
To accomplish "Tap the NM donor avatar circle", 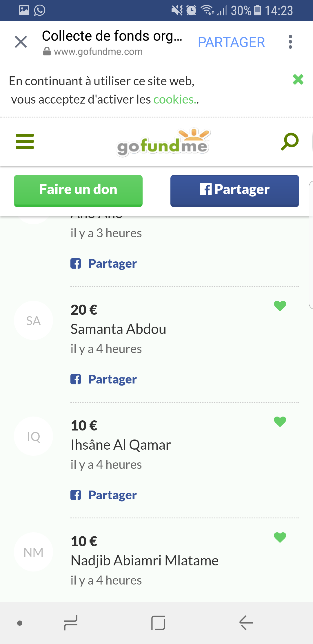I will (x=33, y=552).
